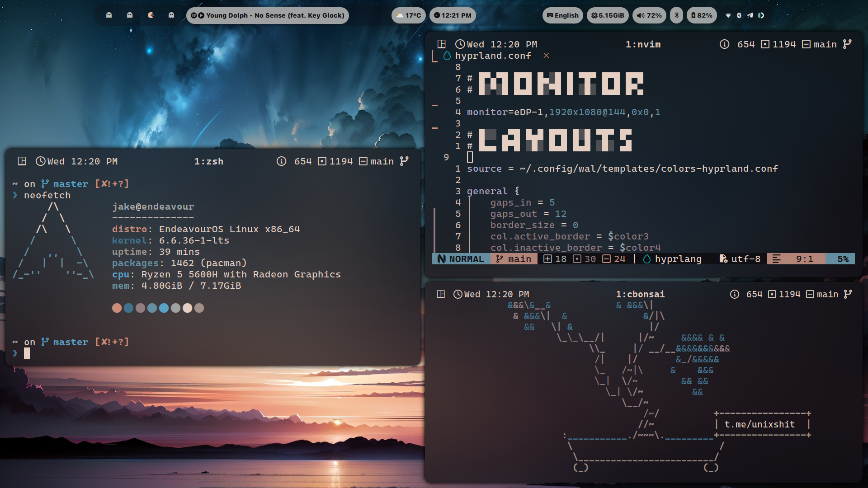Click the 17°C weather widget
This screenshot has height=488, width=868.
point(409,15)
